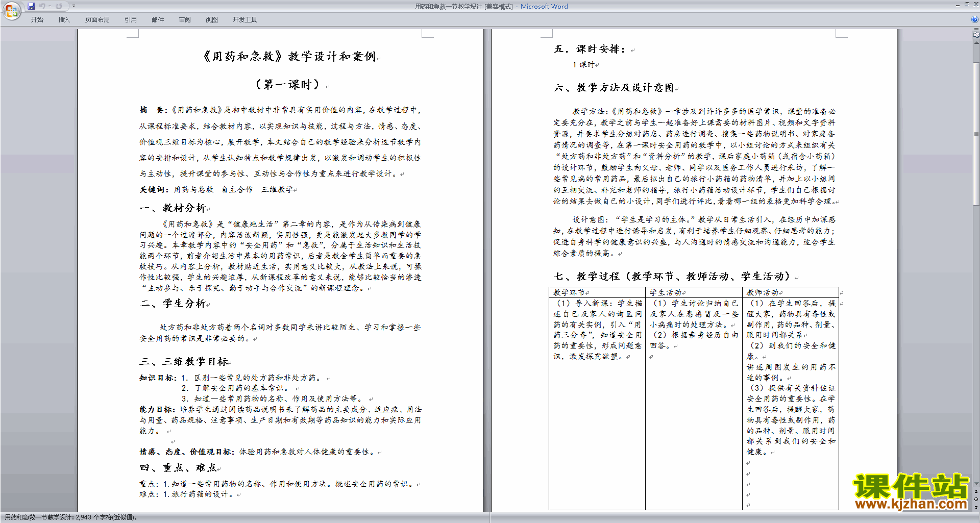Switch to the 视图 ribbon tab
This screenshot has width=980, height=523.
(212, 19)
